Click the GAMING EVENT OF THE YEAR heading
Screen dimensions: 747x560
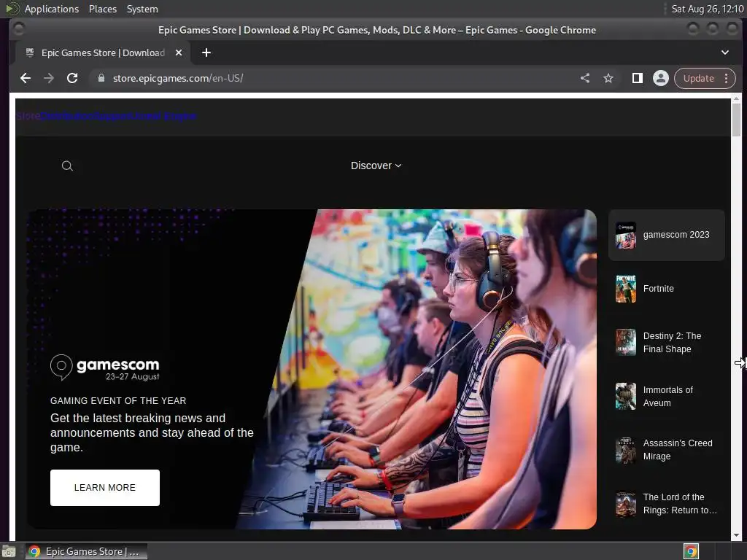(118, 401)
